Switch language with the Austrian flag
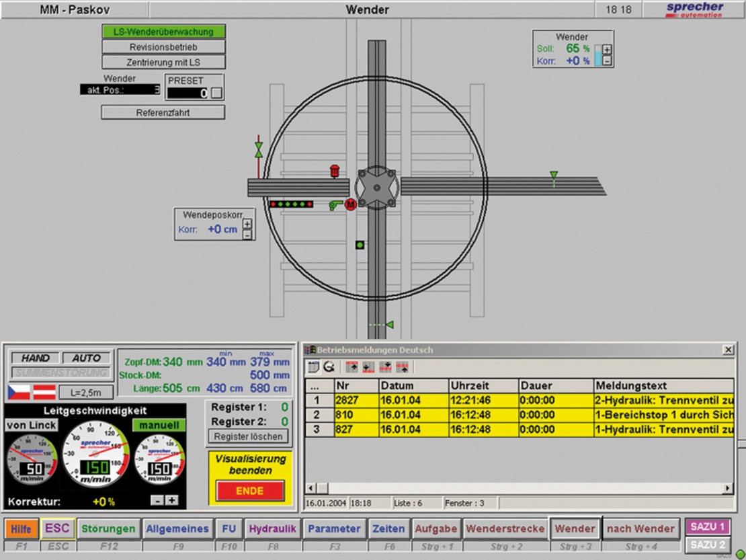Viewport: 746px width, 560px height. [x=44, y=391]
